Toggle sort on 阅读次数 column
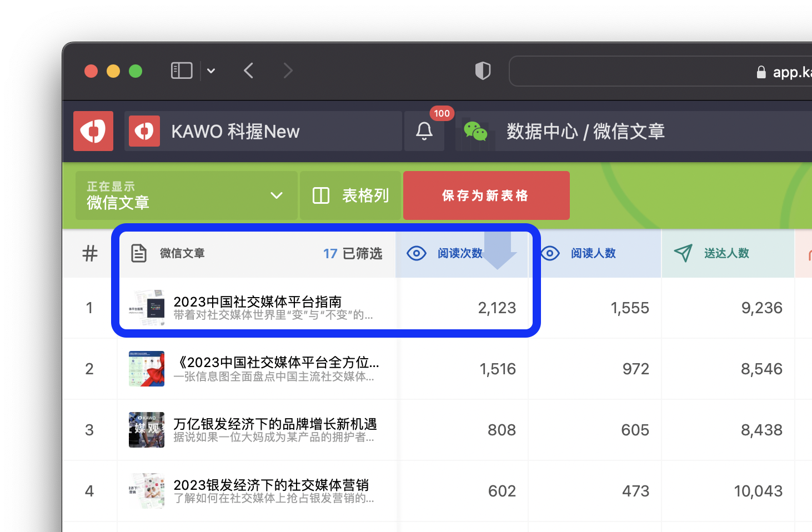Image resolution: width=812 pixels, height=532 pixels. click(x=460, y=253)
